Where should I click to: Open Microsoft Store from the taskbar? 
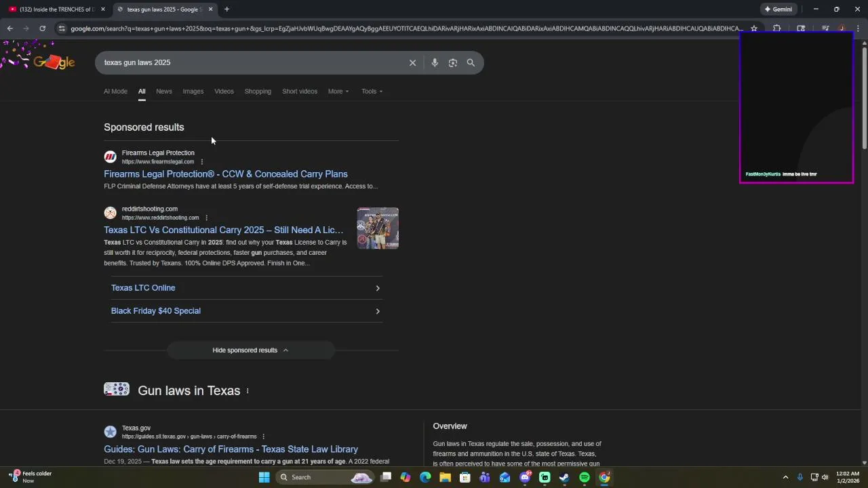point(465,477)
